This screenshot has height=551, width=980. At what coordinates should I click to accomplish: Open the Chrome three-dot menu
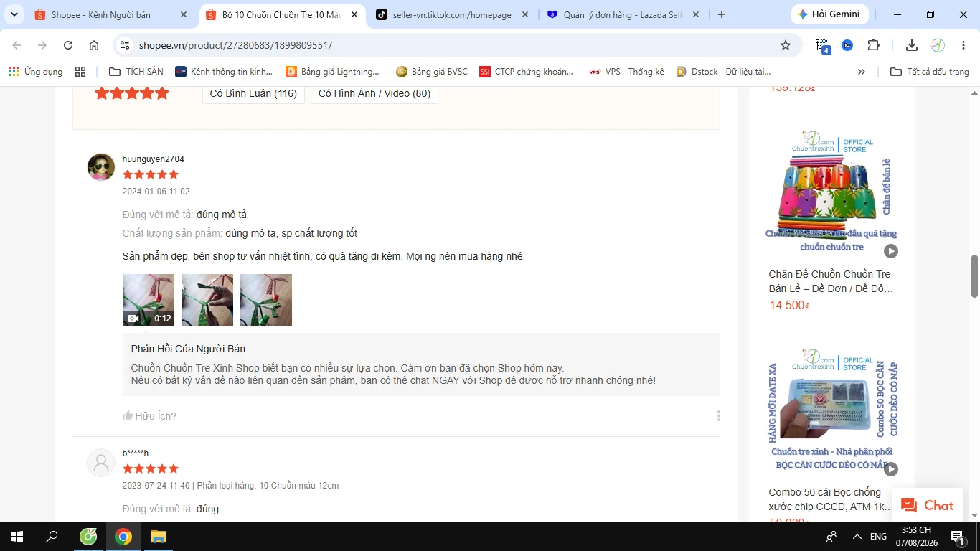[962, 45]
